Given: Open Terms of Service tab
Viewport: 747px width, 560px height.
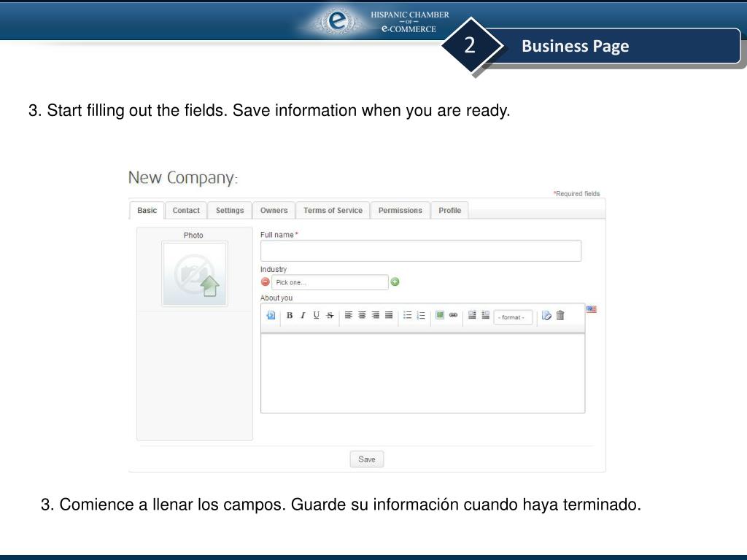Looking at the screenshot, I should [333, 211].
